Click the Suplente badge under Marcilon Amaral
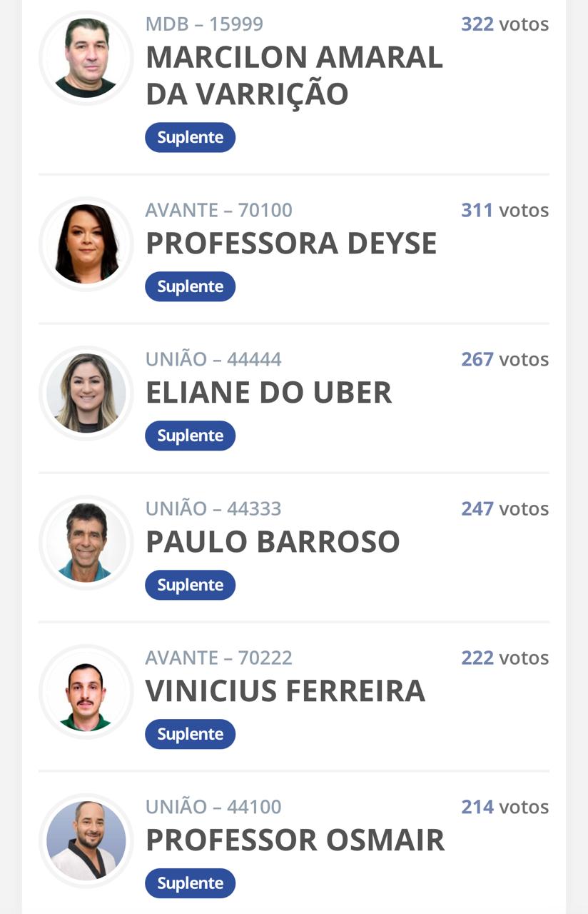Screen dimensions: 588x914 (191, 137)
